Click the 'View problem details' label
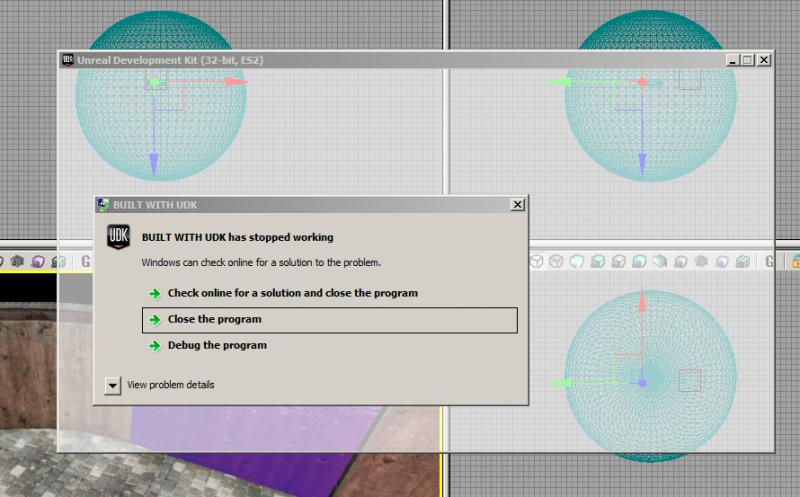Screen dimensions: 800x497 (x=170, y=385)
